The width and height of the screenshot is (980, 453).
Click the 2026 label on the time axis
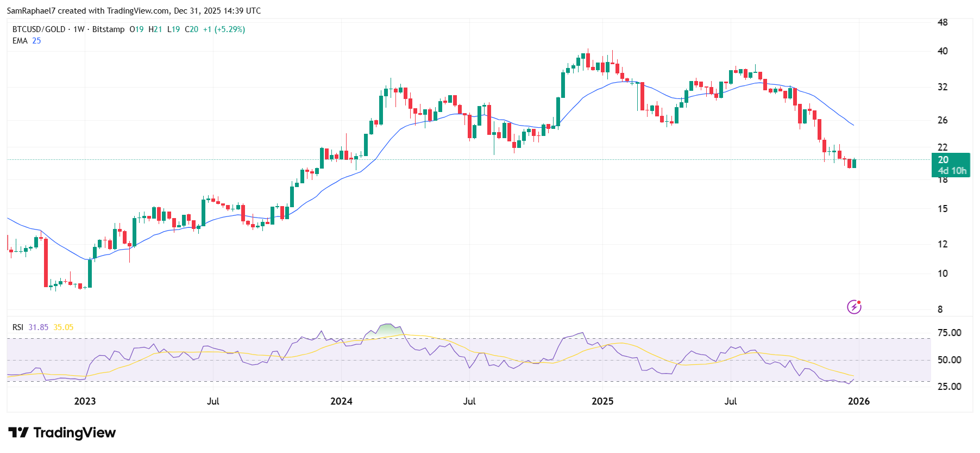[x=858, y=401]
